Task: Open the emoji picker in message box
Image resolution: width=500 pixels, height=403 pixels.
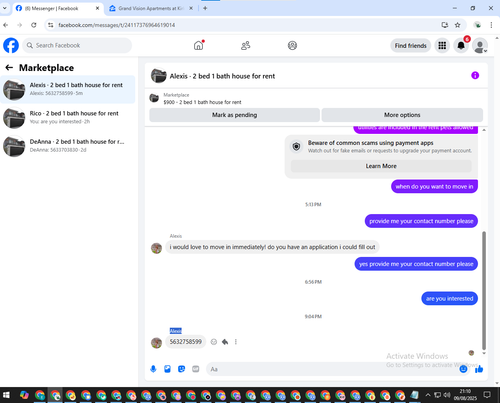Action: [x=463, y=369]
